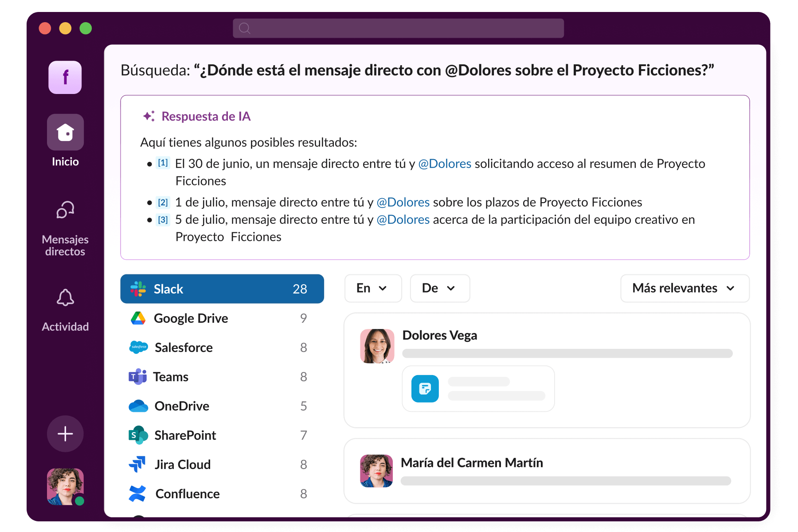Select SharePoint results source
This screenshot has width=798, height=532.
click(x=222, y=435)
